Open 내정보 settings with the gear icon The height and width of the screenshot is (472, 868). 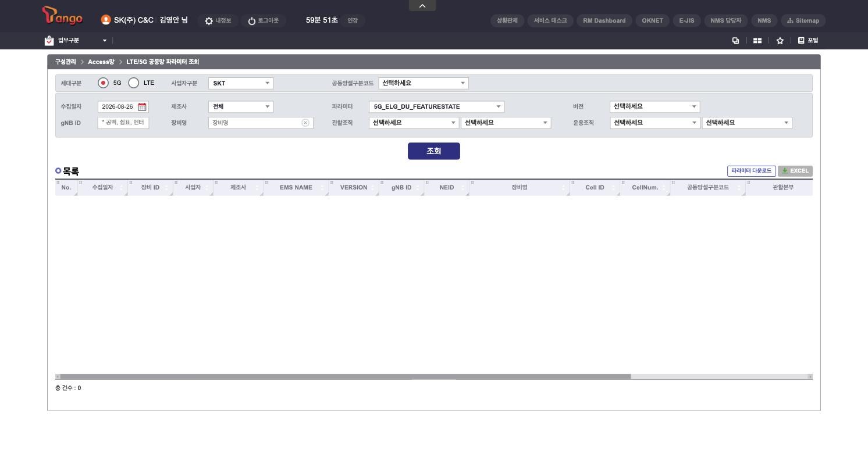(218, 21)
